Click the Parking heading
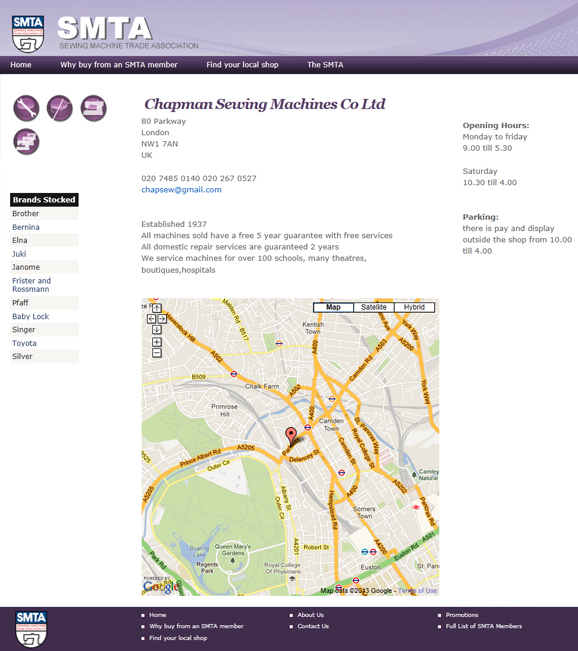 click(480, 217)
